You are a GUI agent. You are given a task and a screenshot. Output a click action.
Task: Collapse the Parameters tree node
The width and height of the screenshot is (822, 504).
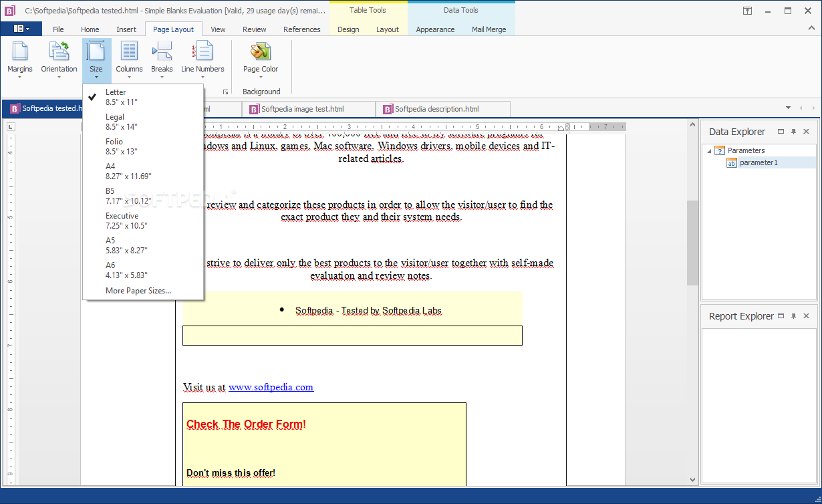click(709, 150)
